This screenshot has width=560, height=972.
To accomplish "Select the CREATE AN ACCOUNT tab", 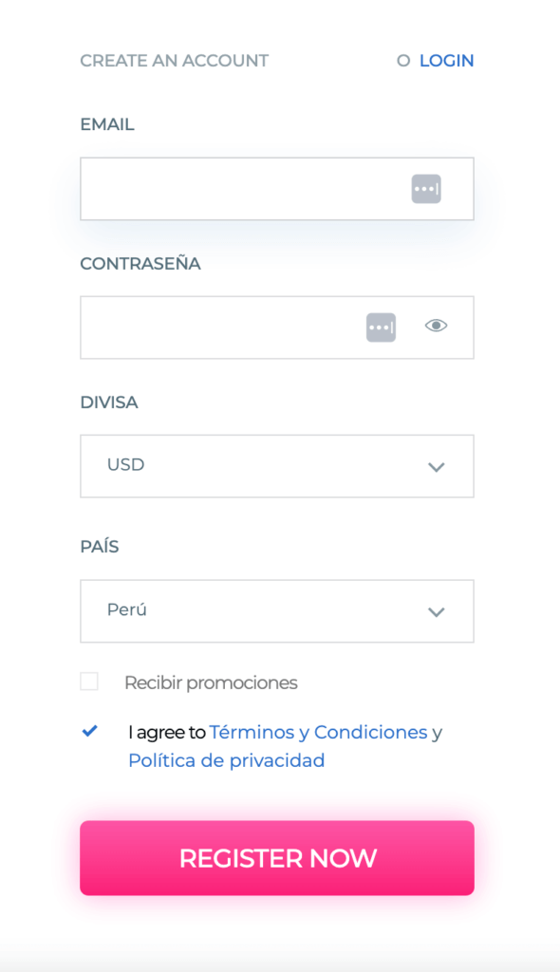I will 175,61.
